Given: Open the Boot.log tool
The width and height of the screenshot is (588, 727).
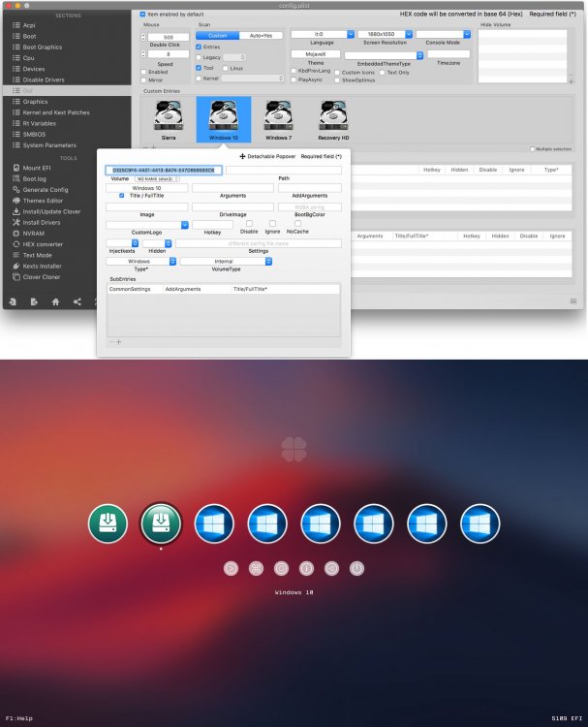Looking at the screenshot, I should (34, 178).
